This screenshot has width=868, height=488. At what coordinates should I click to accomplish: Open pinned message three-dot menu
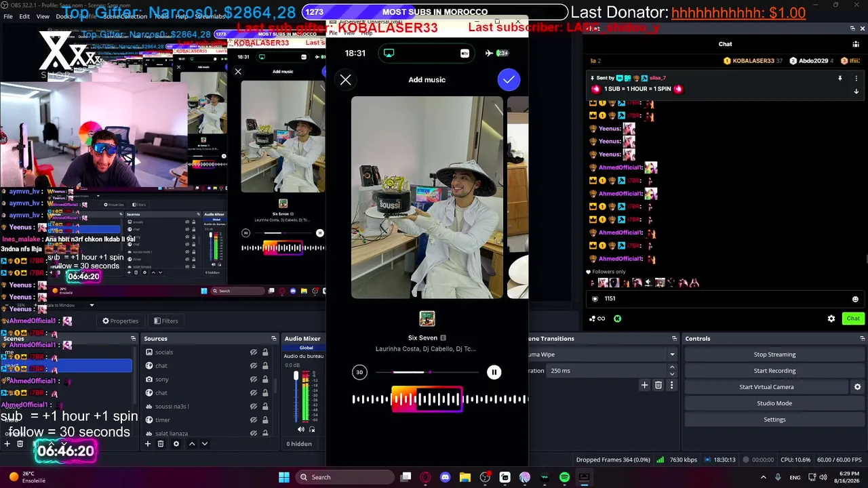(x=856, y=79)
